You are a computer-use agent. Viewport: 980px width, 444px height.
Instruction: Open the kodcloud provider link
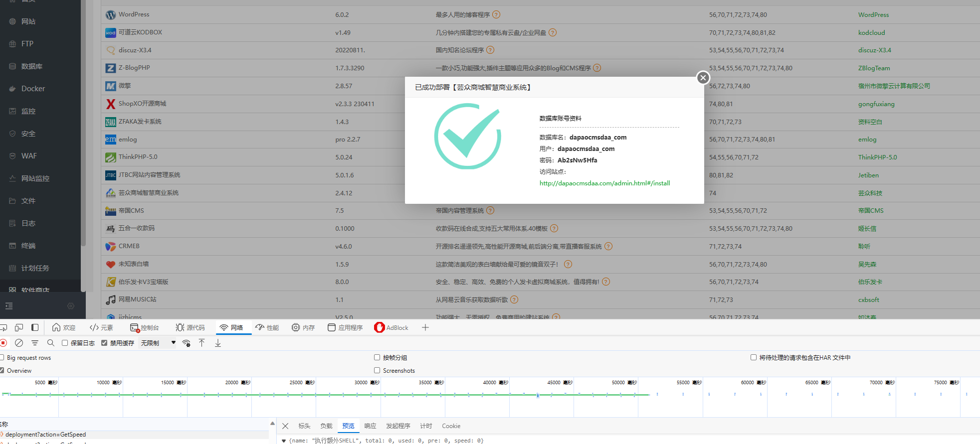point(871,33)
